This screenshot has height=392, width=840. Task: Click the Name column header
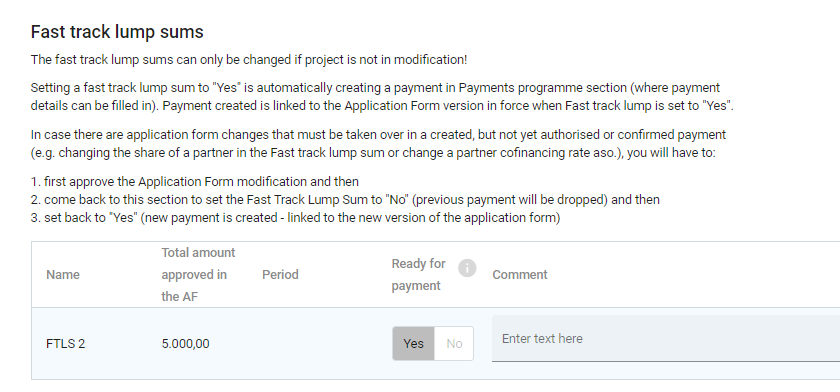tap(63, 275)
